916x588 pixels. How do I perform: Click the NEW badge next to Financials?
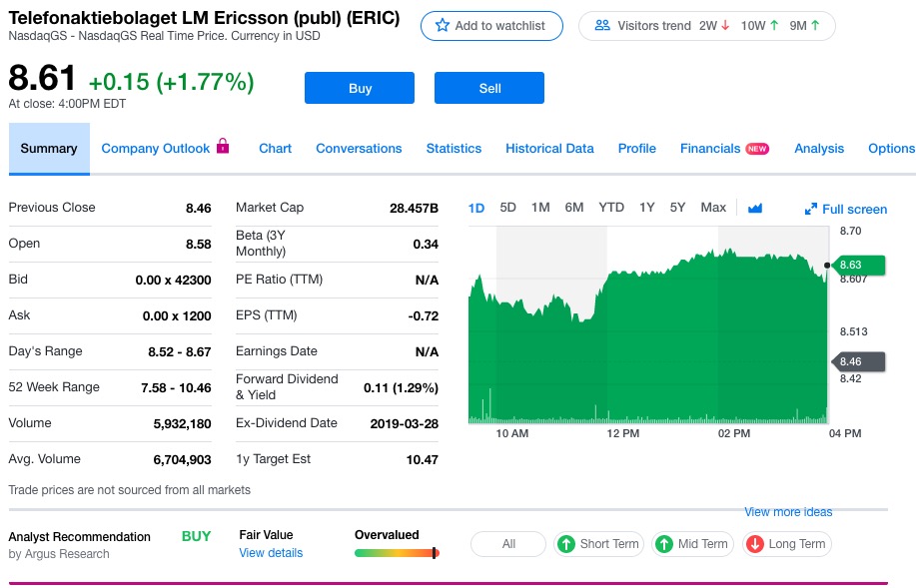click(x=757, y=149)
